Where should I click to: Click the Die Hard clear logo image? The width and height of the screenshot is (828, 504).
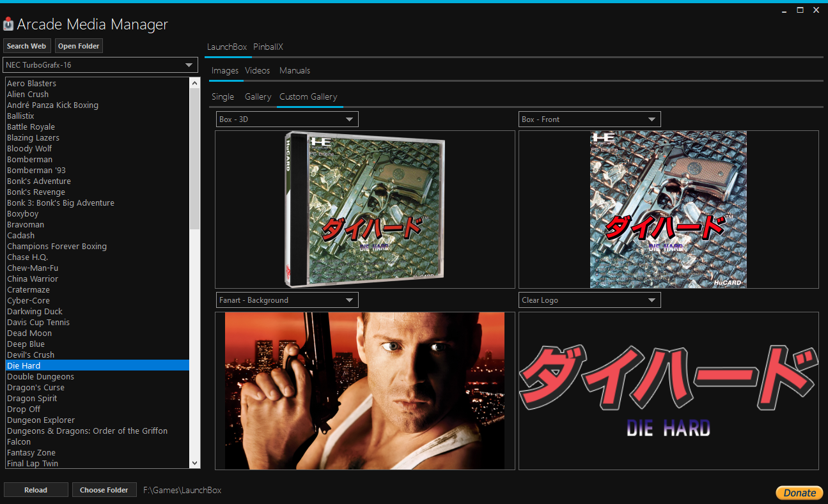[668, 391]
